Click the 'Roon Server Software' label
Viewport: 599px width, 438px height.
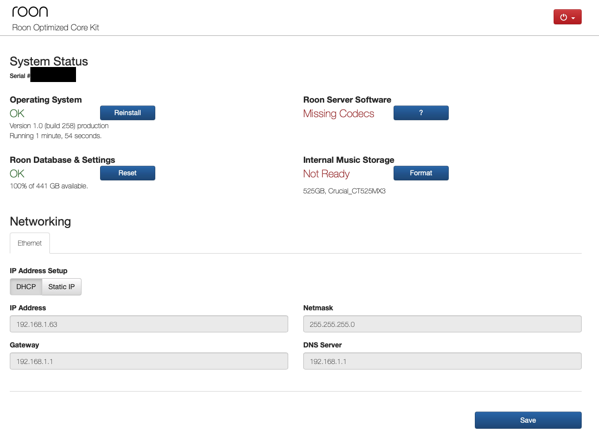pyautogui.click(x=347, y=100)
